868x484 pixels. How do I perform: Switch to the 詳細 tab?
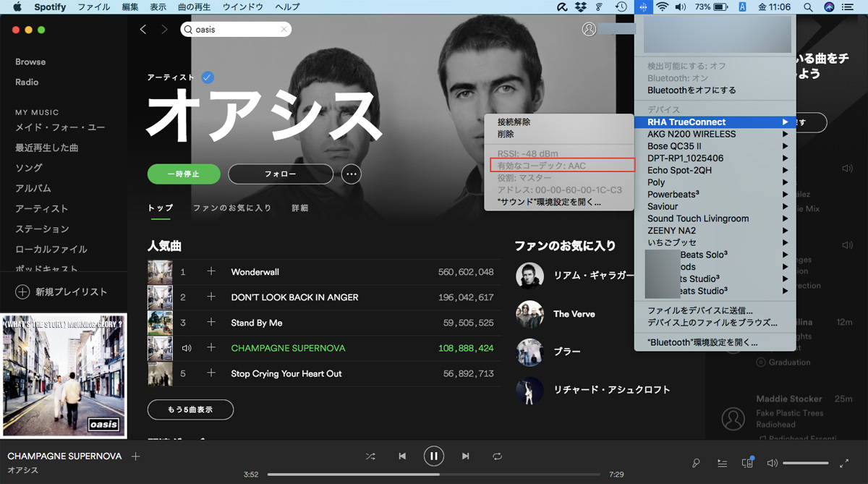pos(300,208)
